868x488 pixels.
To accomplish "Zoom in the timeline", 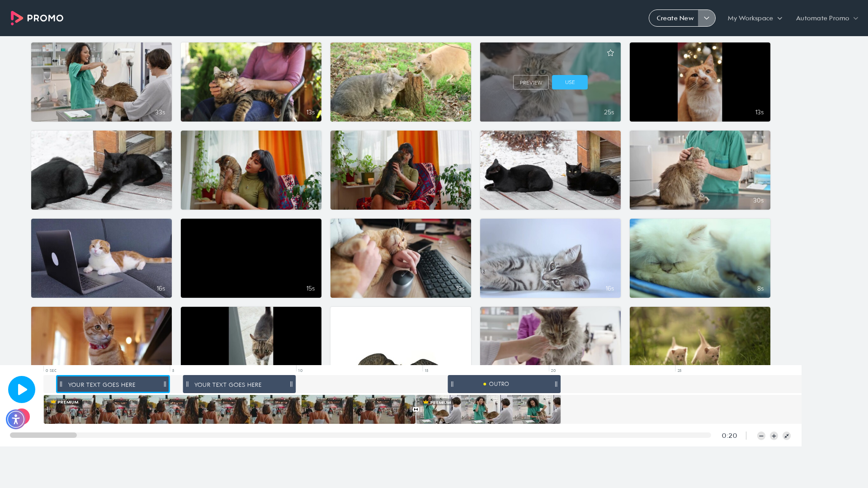I will coord(774,436).
